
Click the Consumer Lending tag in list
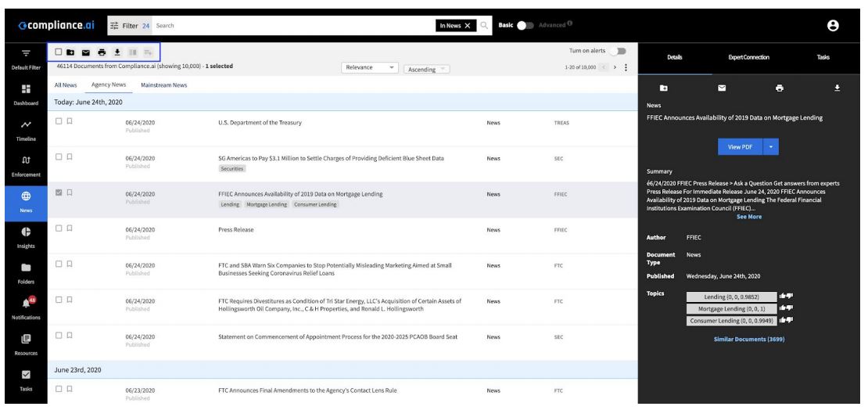(x=315, y=204)
